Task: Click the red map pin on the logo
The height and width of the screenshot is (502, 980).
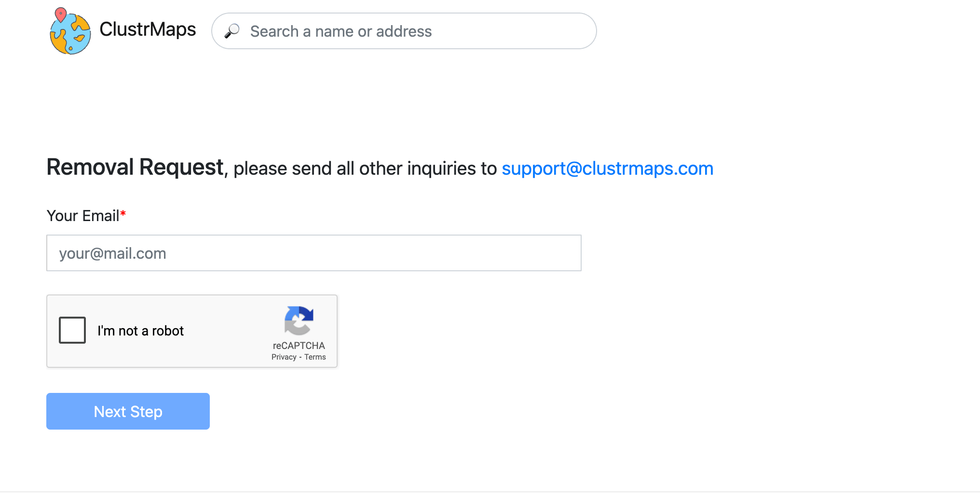Action: (61, 14)
